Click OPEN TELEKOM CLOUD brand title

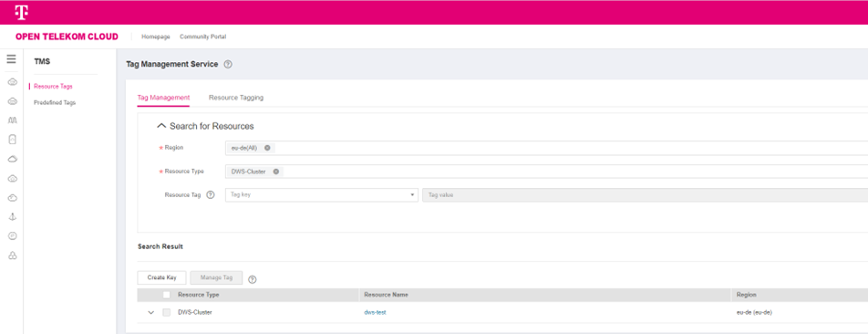pos(67,37)
